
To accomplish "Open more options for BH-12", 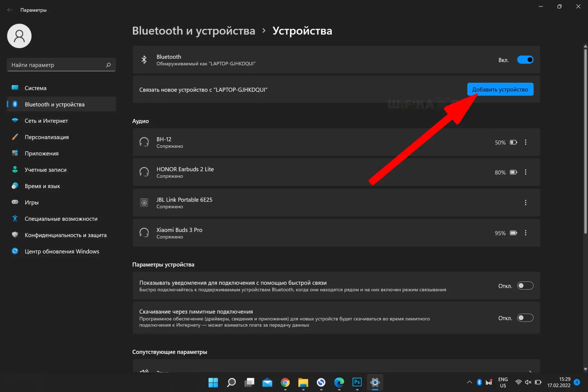I will (x=526, y=142).
